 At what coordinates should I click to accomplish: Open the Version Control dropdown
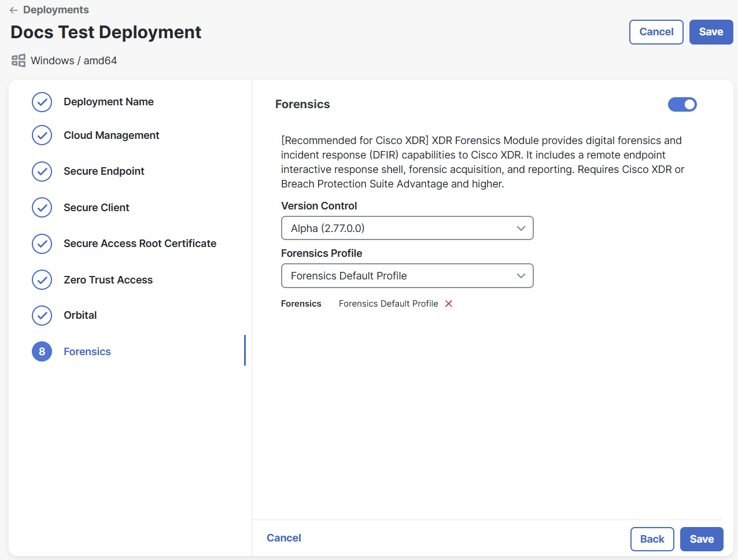407,228
